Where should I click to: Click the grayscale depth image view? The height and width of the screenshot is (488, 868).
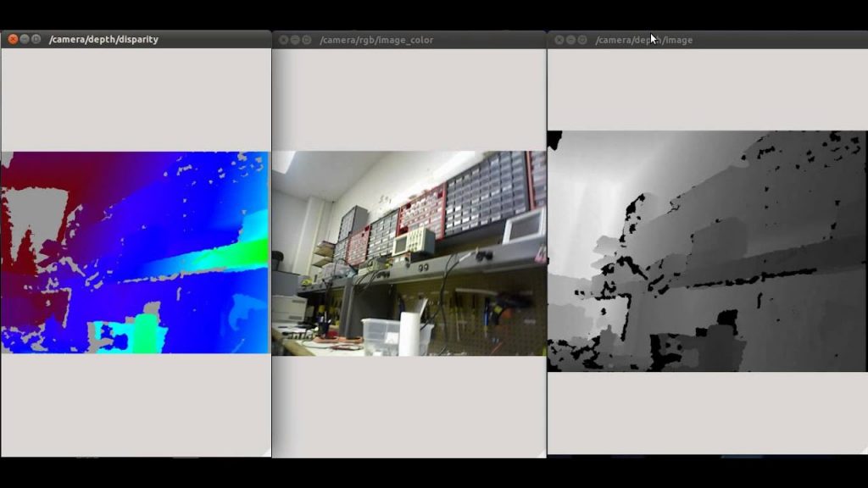[708, 251]
